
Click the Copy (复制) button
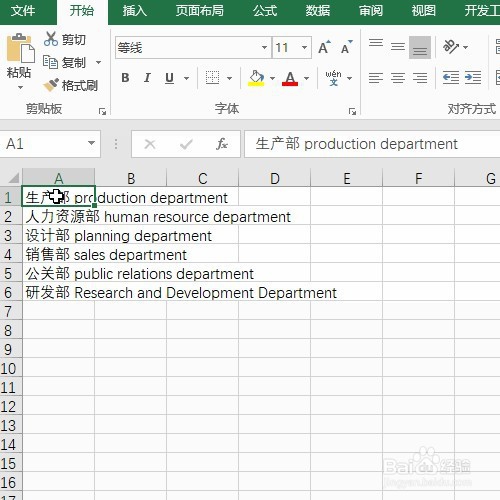coord(65,62)
